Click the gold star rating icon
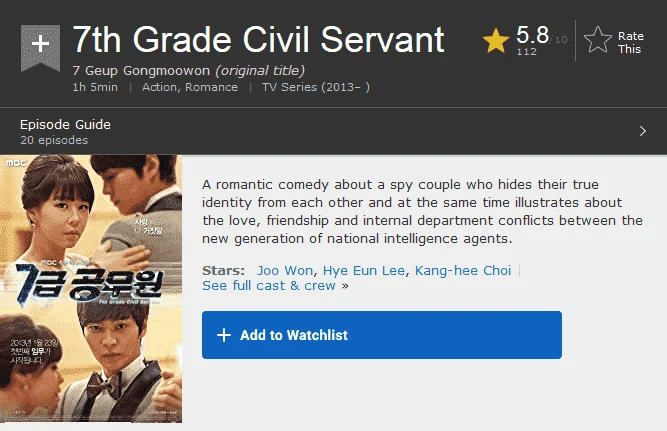The image size is (667, 431). click(x=496, y=41)
